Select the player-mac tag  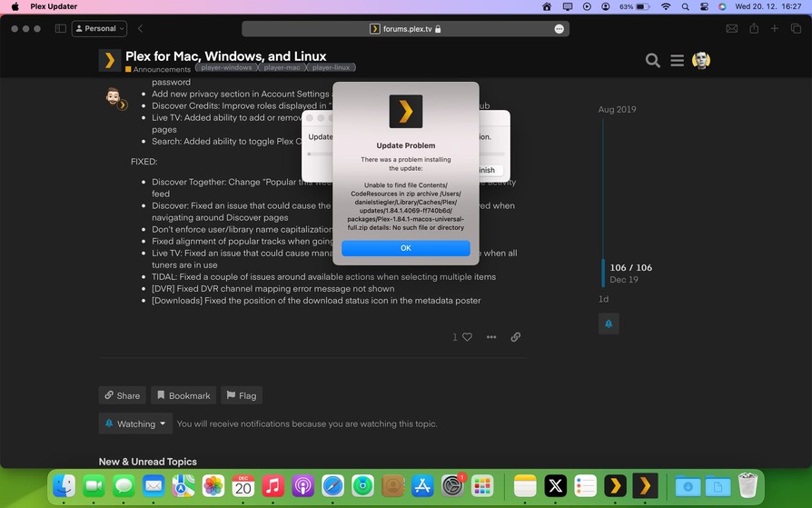[282, 67]
